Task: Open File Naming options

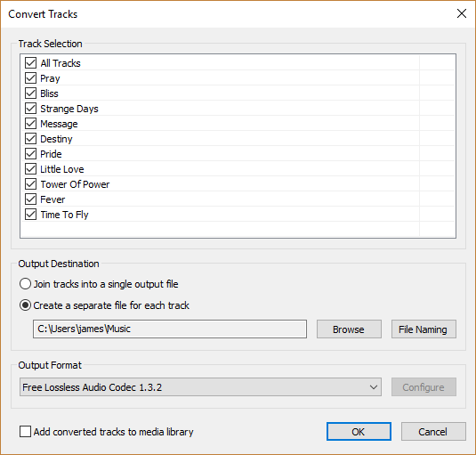Action: click(x=424, y=329)
